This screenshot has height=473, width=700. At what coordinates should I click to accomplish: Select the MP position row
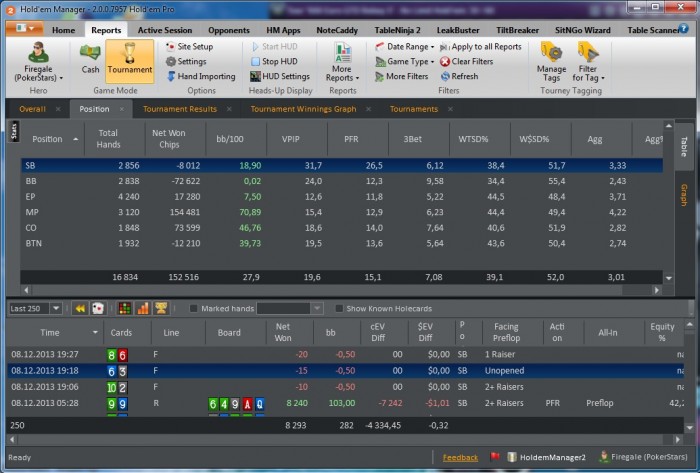click(342, 212)
